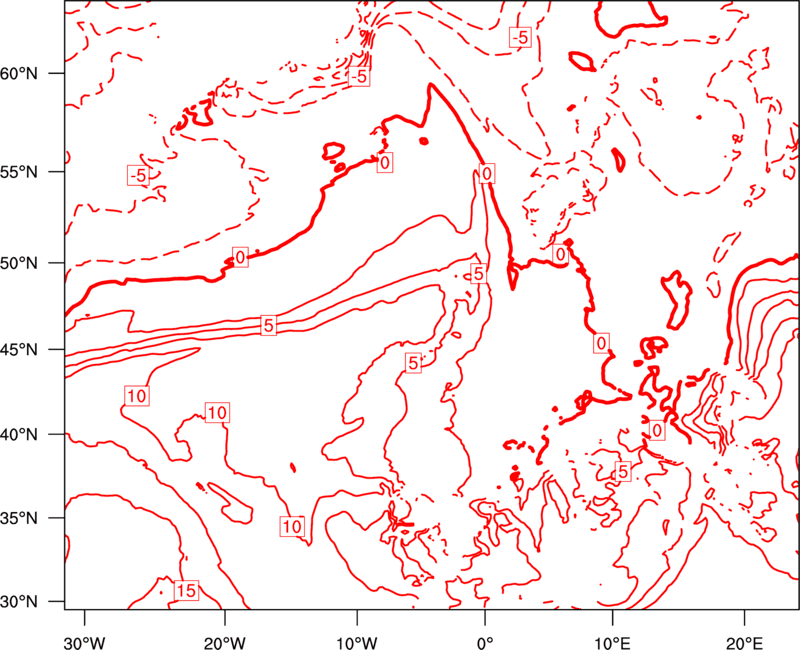
Task: Click the 60°N latitude axis label
Action: point(18,74)
